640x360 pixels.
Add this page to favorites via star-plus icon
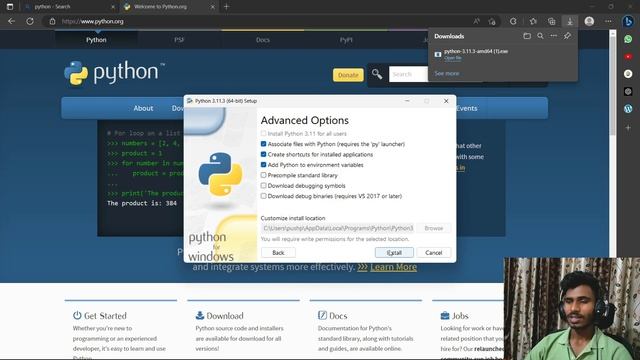click(492, 21)
